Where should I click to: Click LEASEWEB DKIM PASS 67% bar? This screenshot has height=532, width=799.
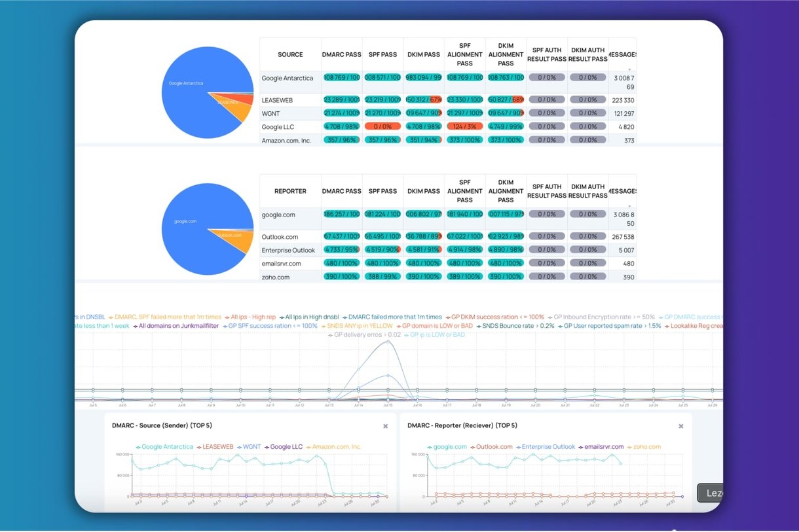(x=424, y=99)
